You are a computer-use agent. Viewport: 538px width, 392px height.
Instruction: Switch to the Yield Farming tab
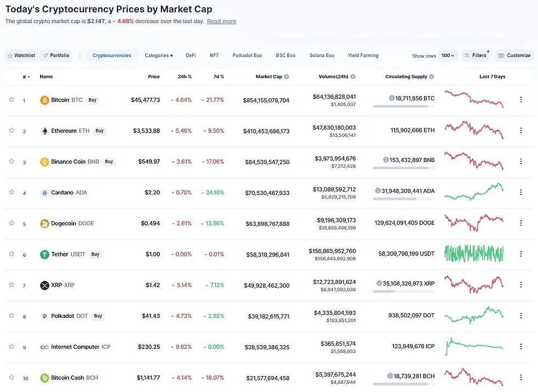363,55
